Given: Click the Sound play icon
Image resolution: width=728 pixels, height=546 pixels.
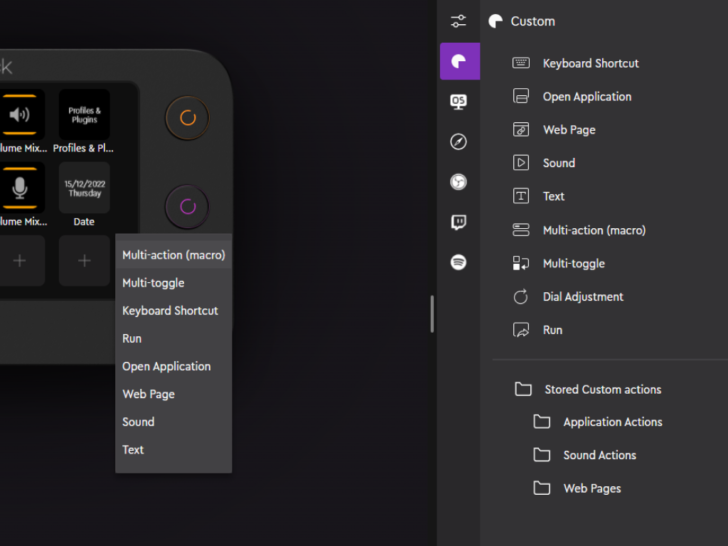Looking at the screenshot, I should point(520,163).
